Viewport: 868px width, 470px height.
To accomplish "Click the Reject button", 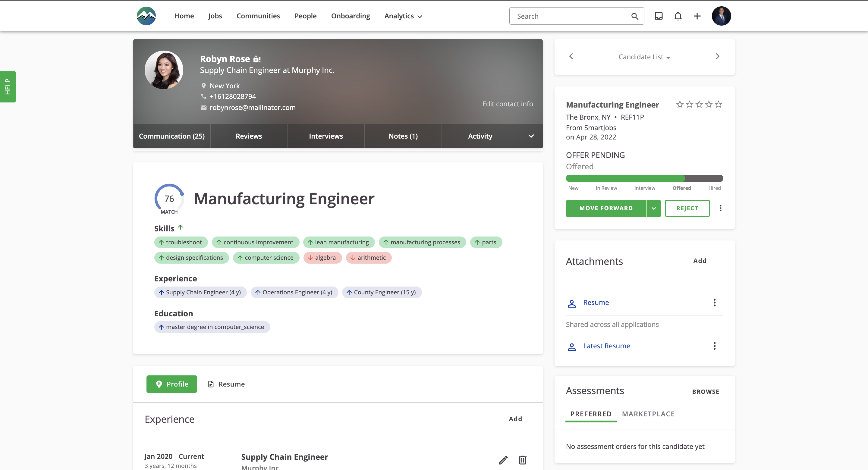I will [x=687, y=208].
